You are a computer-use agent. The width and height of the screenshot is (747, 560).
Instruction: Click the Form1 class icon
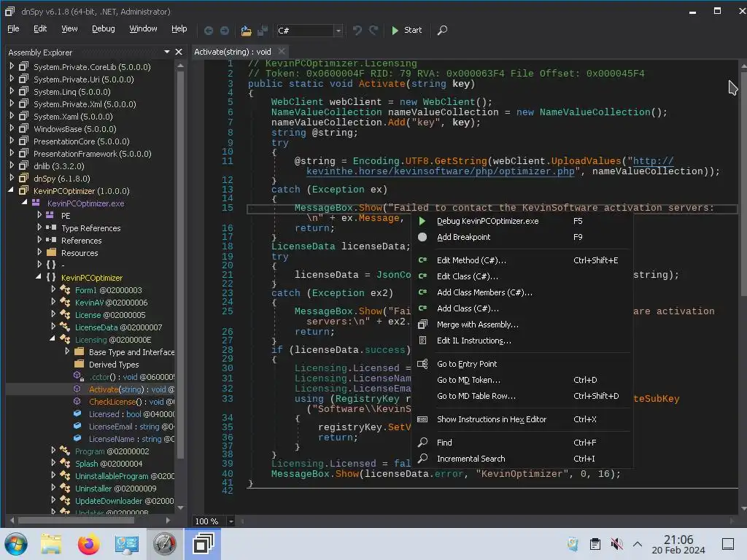coord(65,289)
